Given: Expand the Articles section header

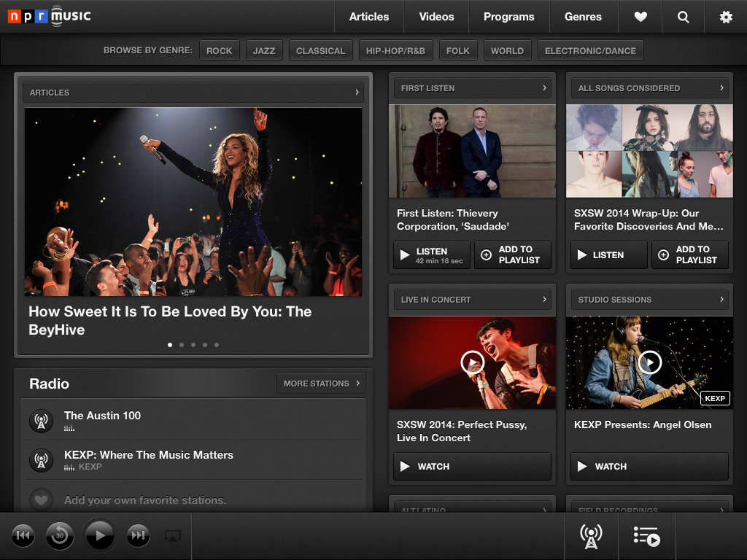Looking at the screenshot, I should (x=193, y=93).
